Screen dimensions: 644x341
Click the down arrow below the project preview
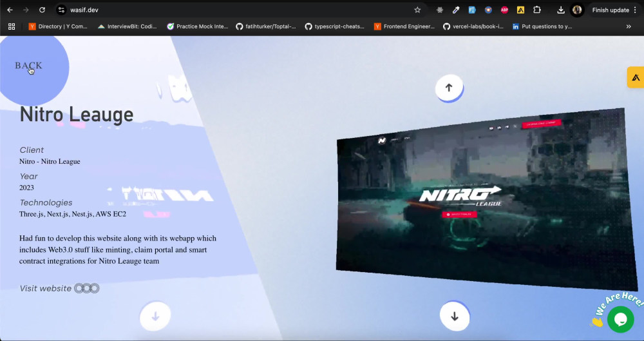454,317
